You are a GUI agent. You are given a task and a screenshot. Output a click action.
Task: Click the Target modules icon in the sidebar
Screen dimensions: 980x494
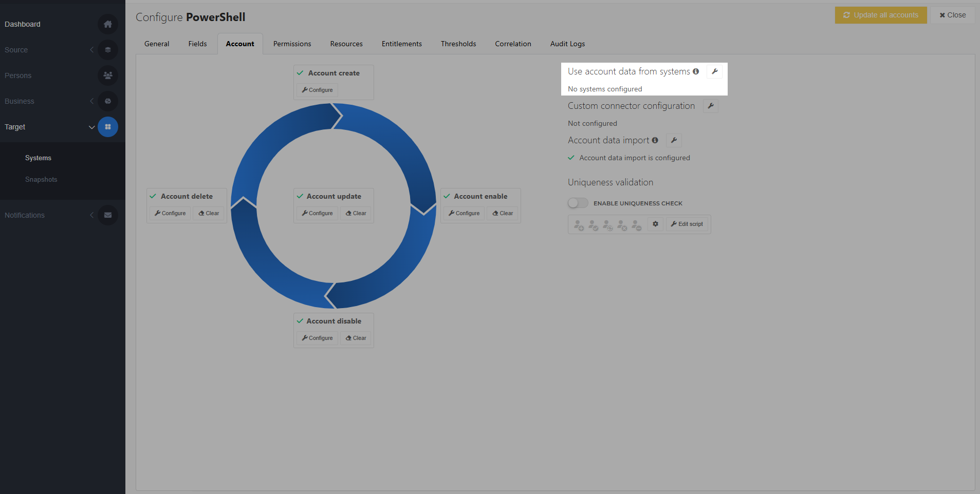point(107,127)
